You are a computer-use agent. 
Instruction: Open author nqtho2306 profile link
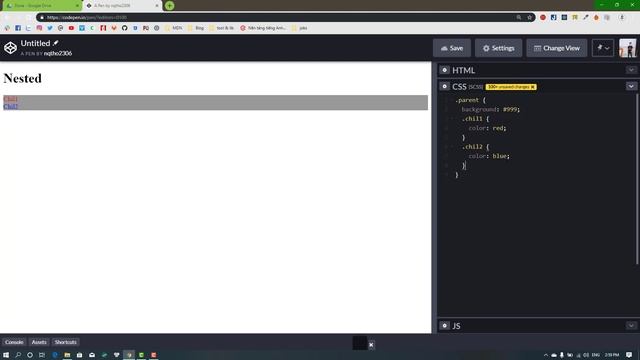click(58, 53)
